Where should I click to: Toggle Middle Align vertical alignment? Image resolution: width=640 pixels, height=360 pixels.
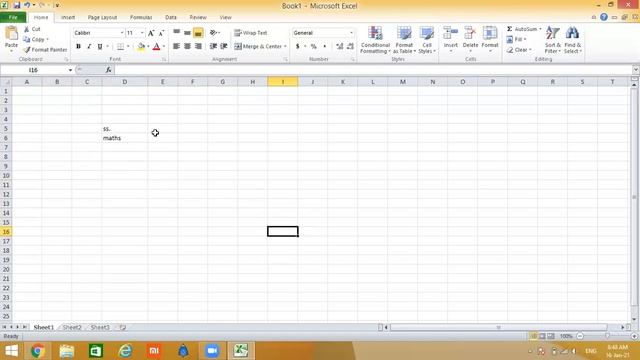point(187,33)
